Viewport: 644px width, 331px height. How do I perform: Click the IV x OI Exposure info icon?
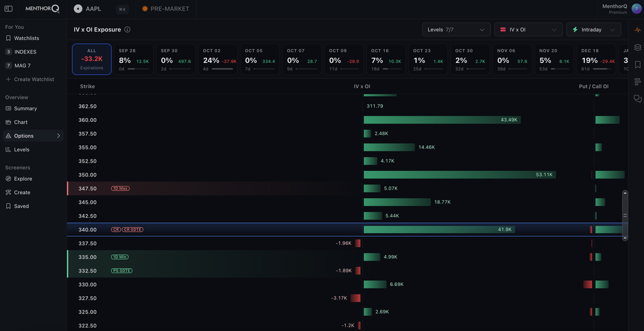click(x=127, y=30)
